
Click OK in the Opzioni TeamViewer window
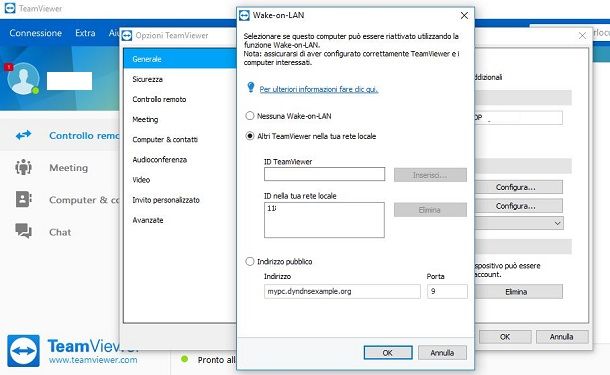pyautogui.click(x=505, y=337)
